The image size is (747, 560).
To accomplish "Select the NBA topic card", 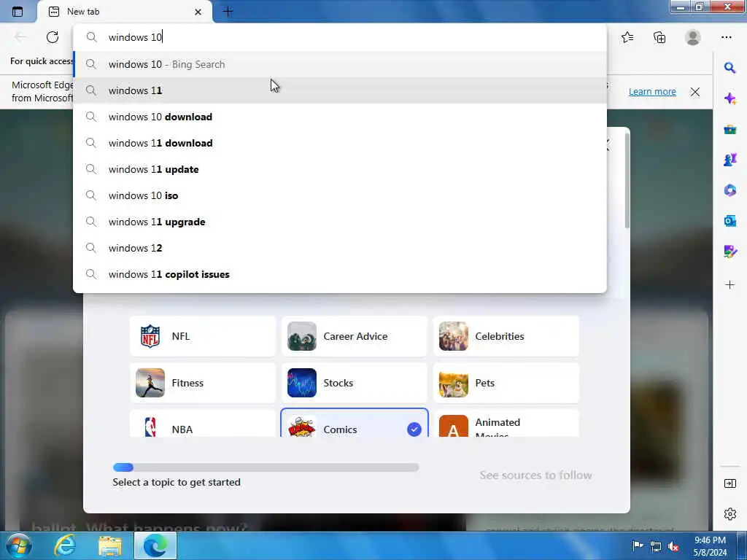I will click(x=203, y=424).
